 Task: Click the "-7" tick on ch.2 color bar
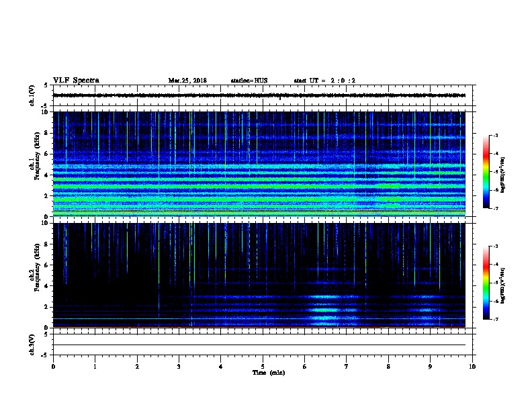click(495, 319)
